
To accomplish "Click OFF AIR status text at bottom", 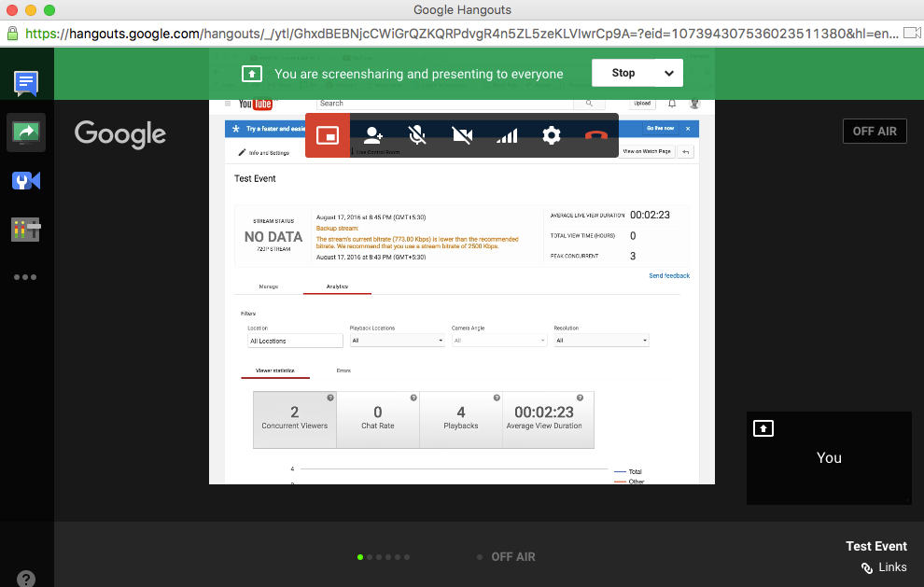I will coord(513,557).
